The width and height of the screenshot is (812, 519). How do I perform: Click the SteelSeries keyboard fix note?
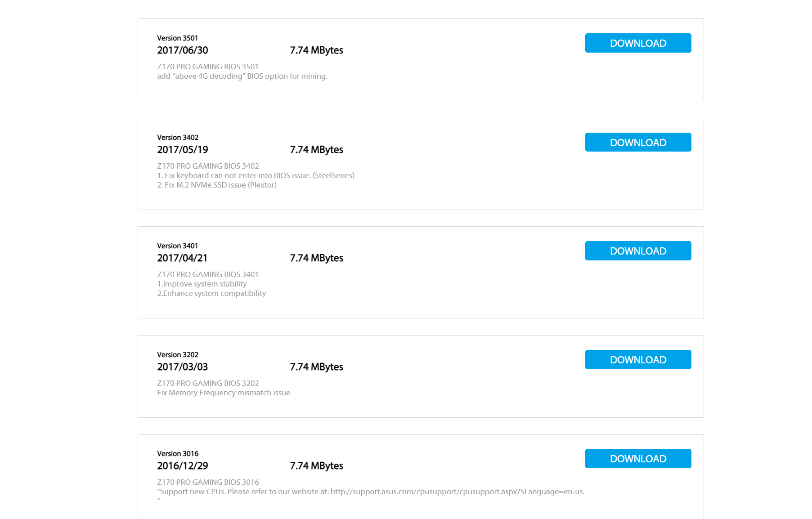click(x=255, y=175)
